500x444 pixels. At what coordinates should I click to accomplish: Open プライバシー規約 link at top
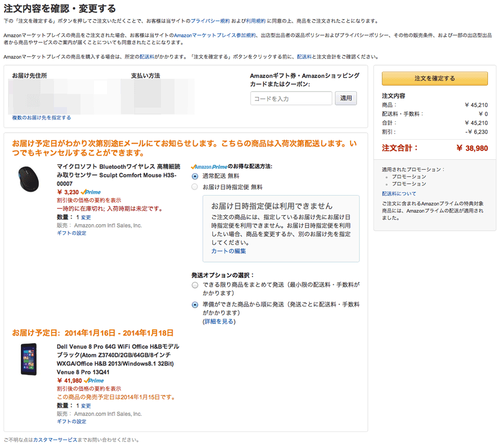210,21
